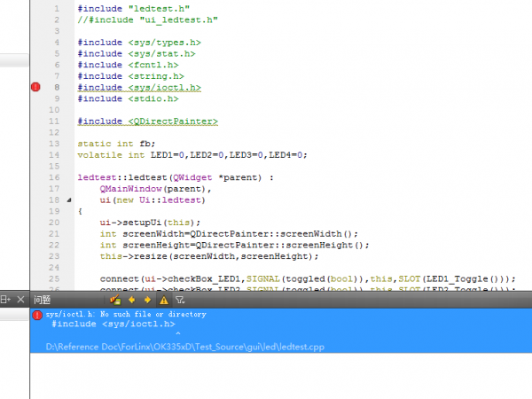Click red error marker beside line 8
Screen dimensions: 532x399
36,88
